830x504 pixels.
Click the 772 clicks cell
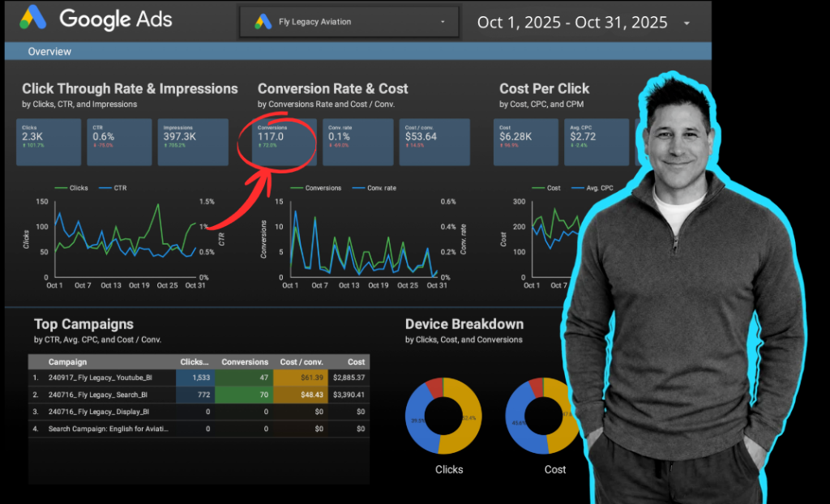(195, 395)
